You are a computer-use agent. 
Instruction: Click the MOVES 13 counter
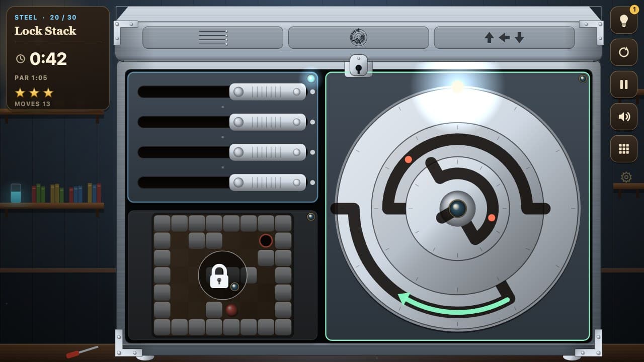point(33,104)
